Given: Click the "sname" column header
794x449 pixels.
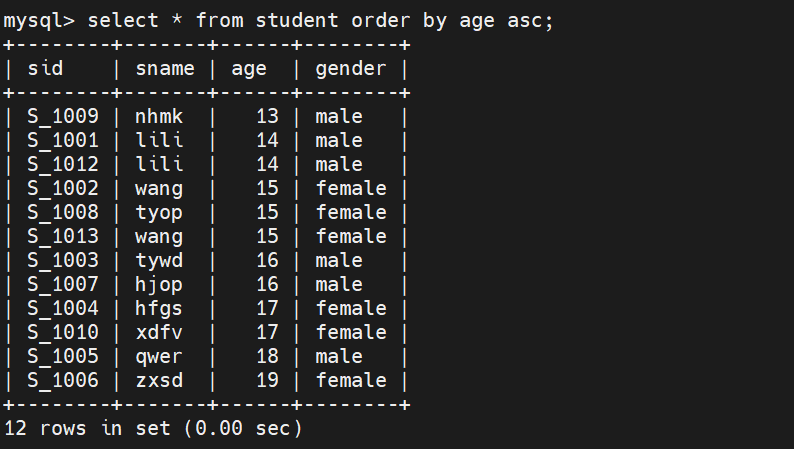Looking at the screenshot, I should (x=165, y=69).
